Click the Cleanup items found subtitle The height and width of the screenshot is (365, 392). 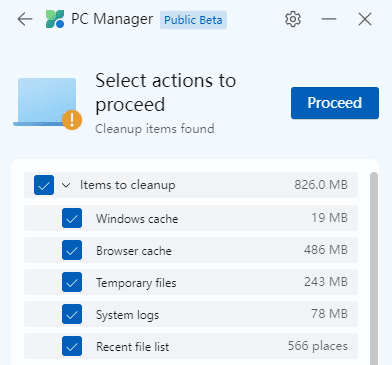point(155,129)
